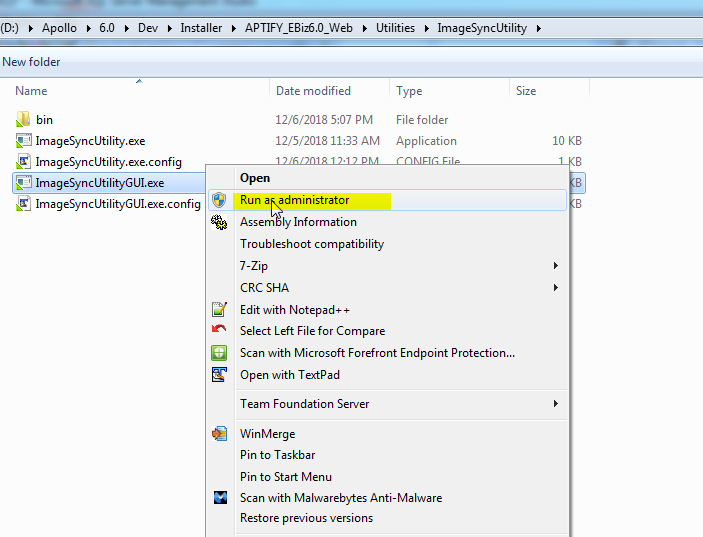Click date 12/5/2018 11:33 AM

(x=327, y=141)
